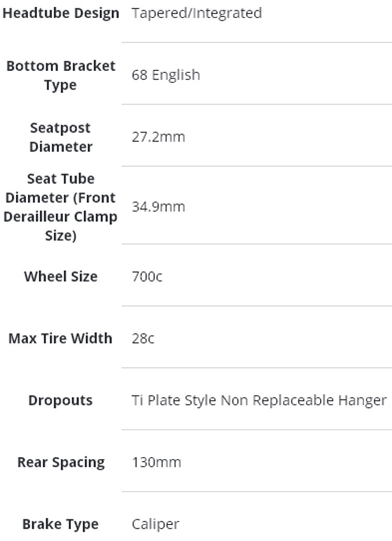Click 'Ti Plate Style' in Dropouts value
Viewport: 392px width, 541px height.
point(174,400)
